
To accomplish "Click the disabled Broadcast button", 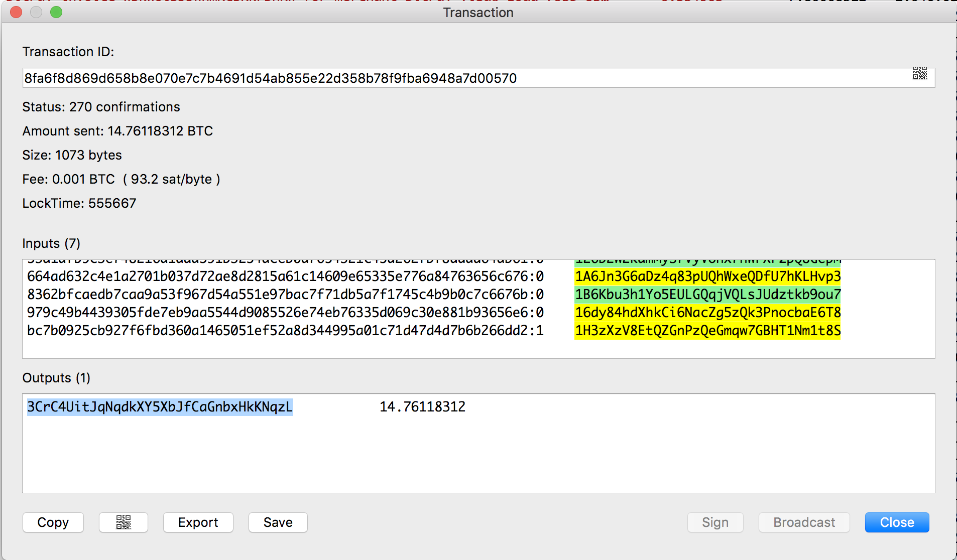I will pos(804,522).
